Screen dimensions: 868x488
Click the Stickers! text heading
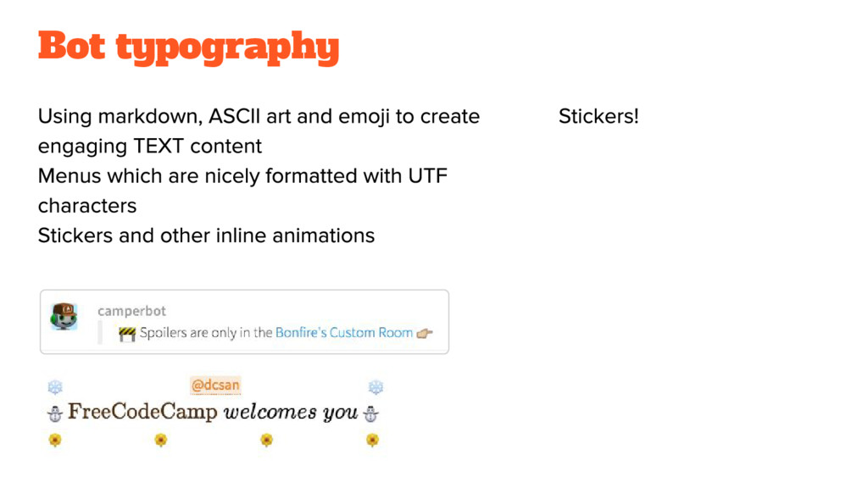598,116
